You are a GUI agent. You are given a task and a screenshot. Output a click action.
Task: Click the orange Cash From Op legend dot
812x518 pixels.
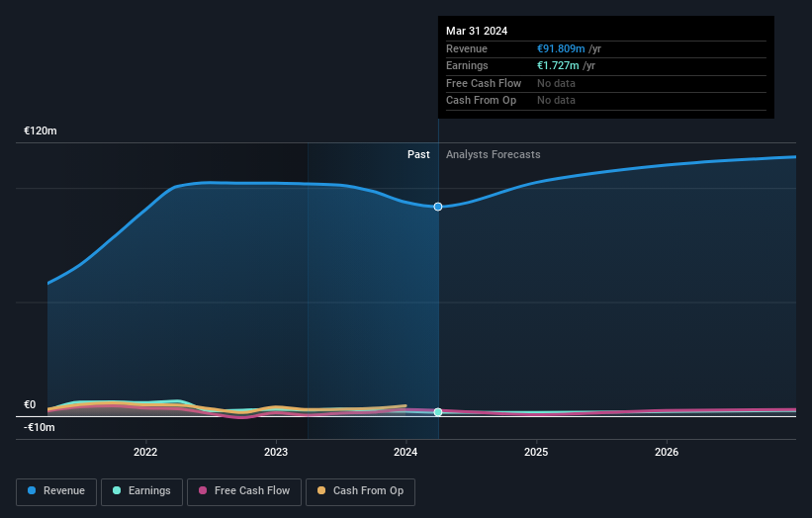(321, 490)
